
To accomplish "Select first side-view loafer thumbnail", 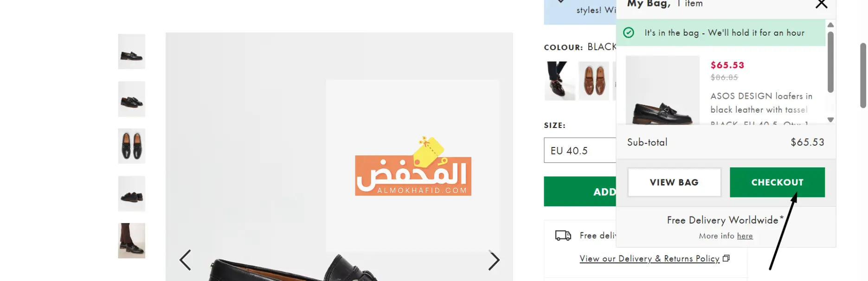I will pos(132,51).
